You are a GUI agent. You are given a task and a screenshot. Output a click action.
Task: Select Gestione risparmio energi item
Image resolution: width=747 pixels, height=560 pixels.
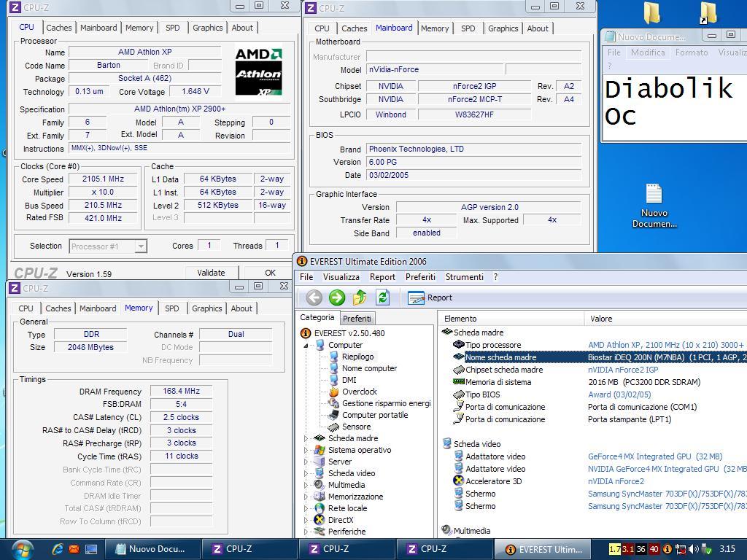tap(386, 403)
